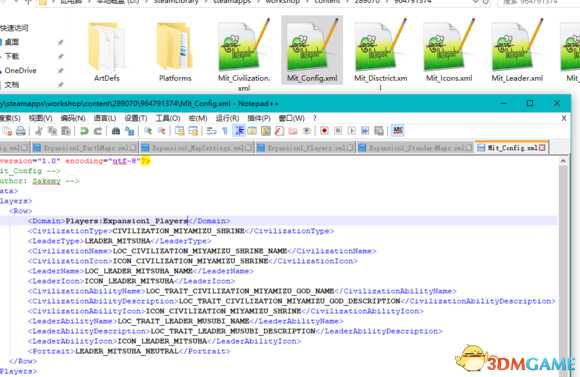Select the Mit_Leader.xml file
The width and height of the screenshot is (580, 377).
pyautogui.click(x=517, y=51)
